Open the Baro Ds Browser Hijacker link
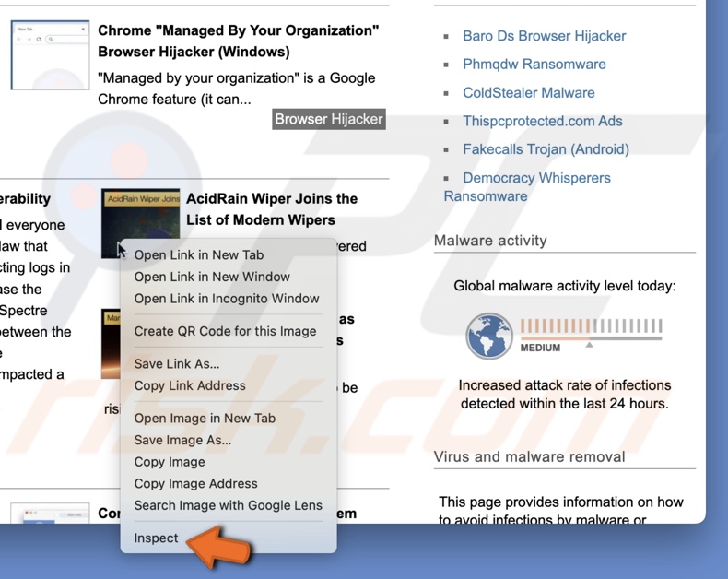 click(544, 36)
